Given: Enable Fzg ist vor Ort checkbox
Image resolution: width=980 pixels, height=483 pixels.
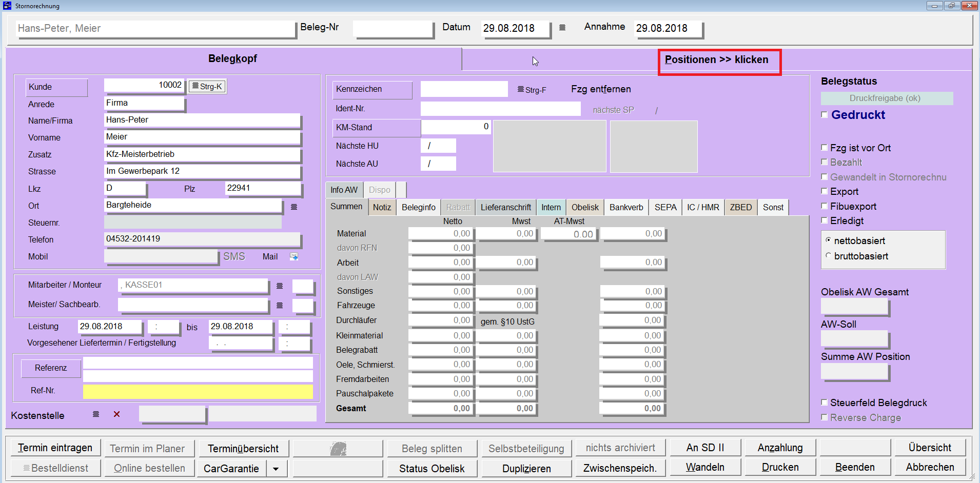Looking at the screenshot, I should coord(824,148).
